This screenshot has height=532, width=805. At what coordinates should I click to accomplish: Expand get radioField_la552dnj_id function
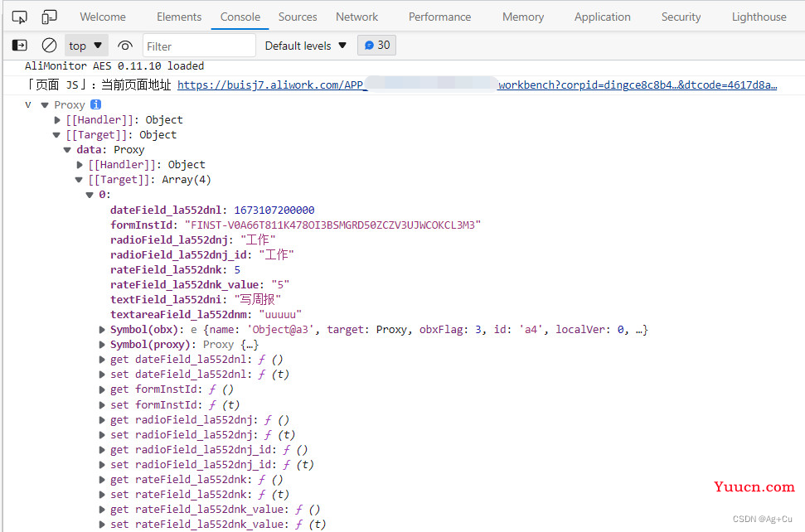[102, 450]
